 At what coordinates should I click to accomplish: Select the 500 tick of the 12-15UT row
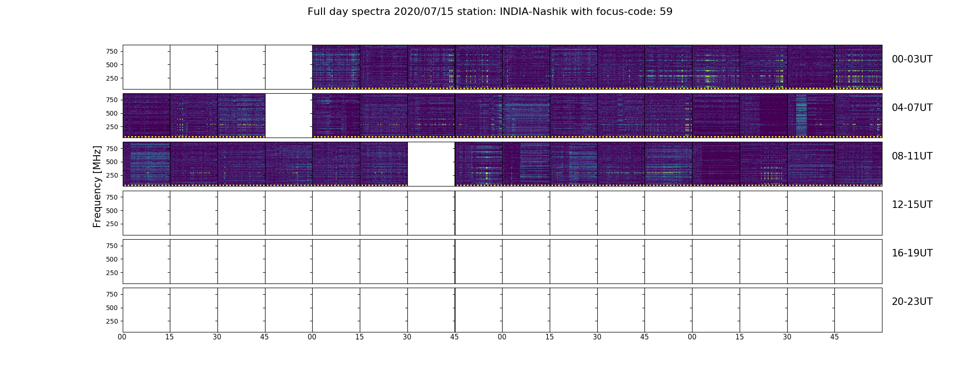[112, 211]
